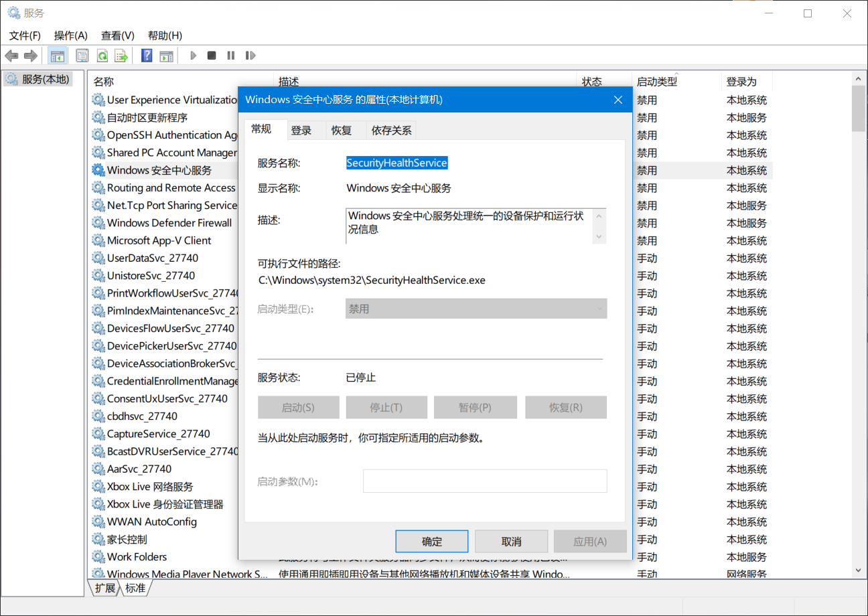Click the Stop Service square icon

212,56
